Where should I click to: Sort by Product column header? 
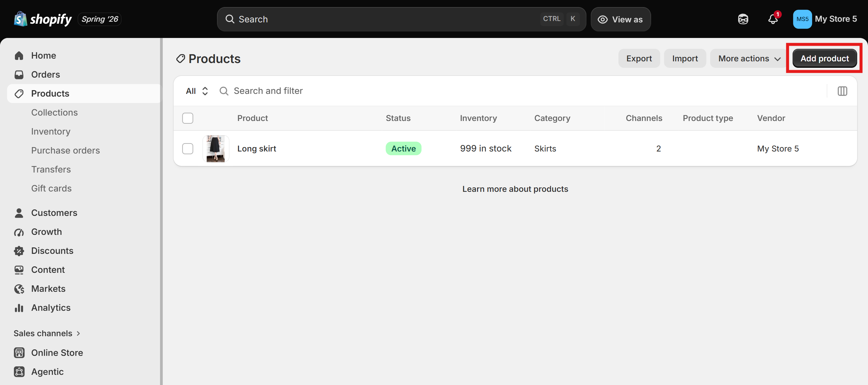pyautogui.click(x=253, y=118)
